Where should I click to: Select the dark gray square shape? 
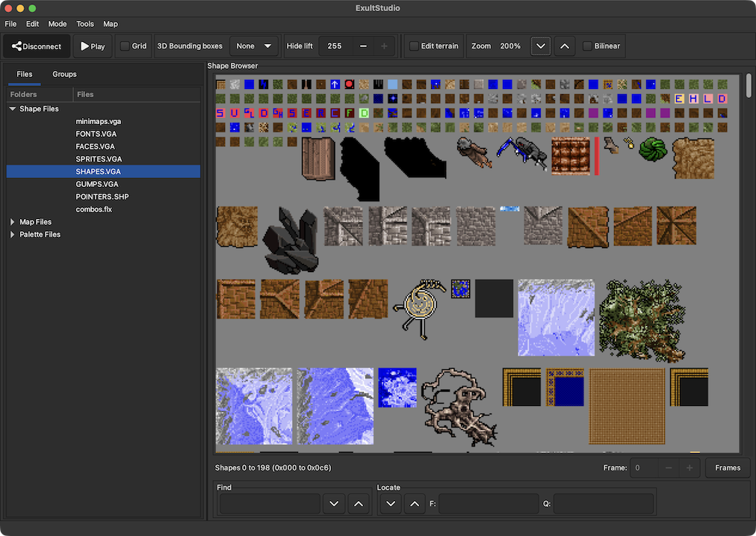[x=494, y=298]
